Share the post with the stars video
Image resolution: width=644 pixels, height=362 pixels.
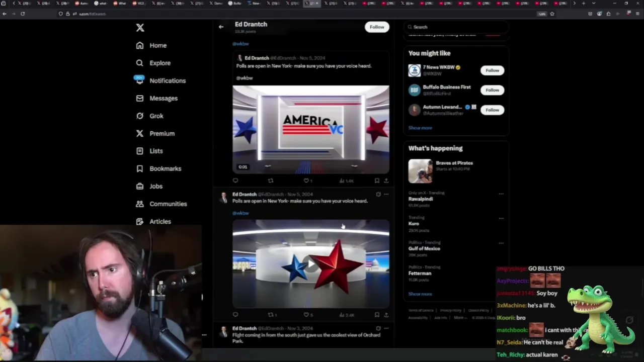(386, 315)
